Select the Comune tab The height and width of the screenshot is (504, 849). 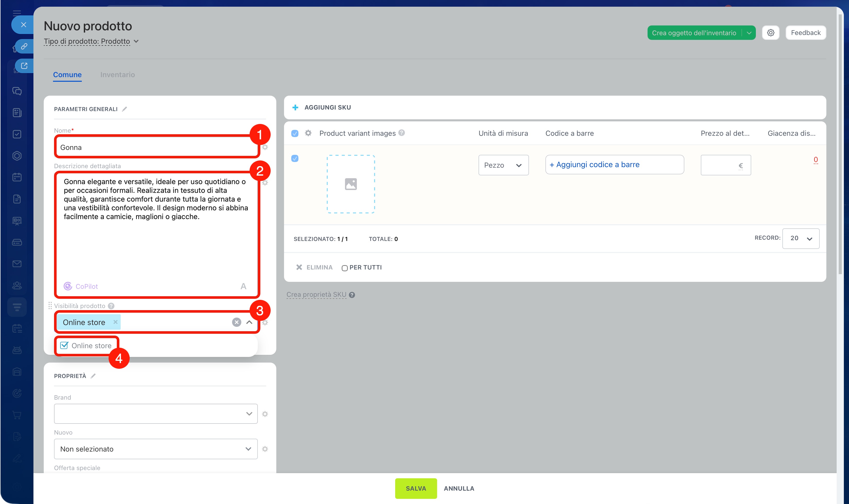click(67, 75)
